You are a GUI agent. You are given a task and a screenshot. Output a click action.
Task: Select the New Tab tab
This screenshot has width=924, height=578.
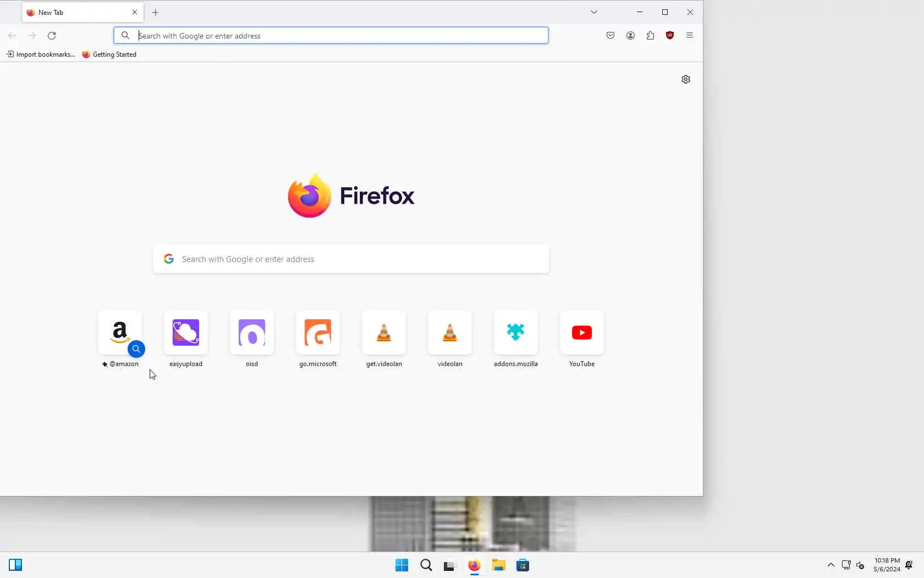(82, 12)
